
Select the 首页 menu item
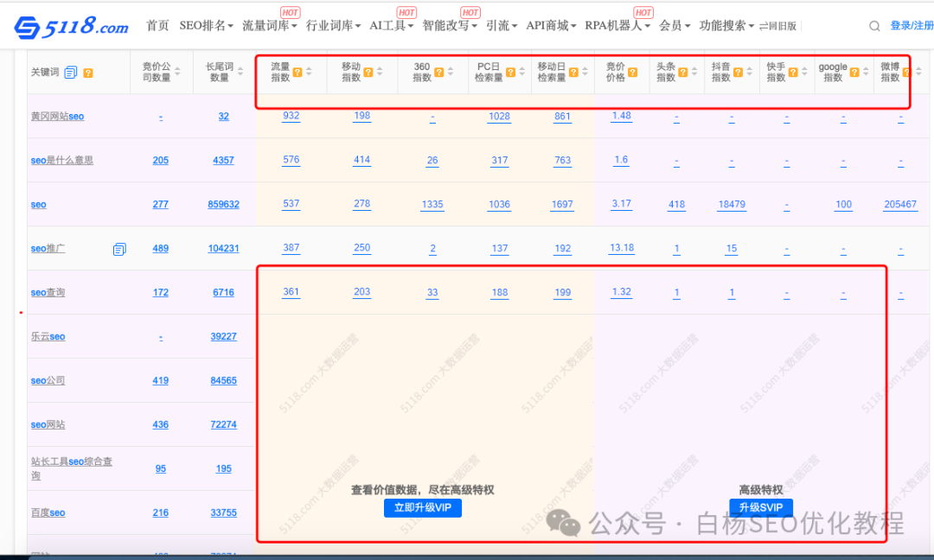coord(156,25)
